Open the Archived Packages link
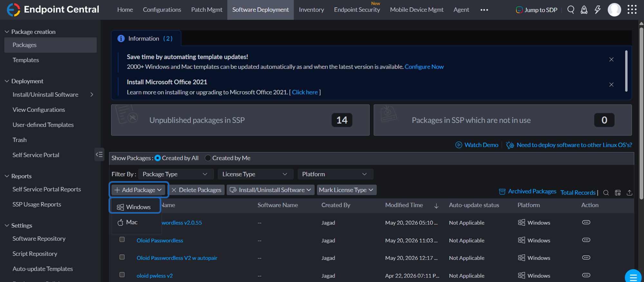The image size is (644, 282). coord(527,191)
